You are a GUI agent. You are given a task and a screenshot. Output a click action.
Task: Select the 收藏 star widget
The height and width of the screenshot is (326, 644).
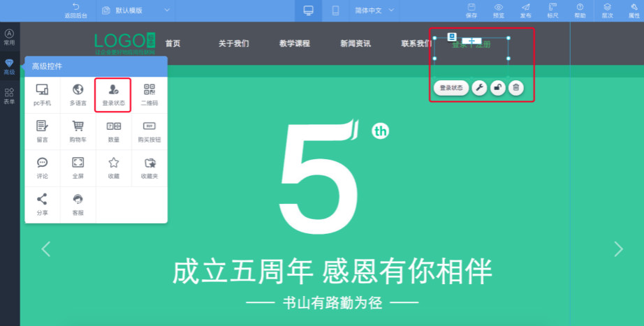pos(113,167)
